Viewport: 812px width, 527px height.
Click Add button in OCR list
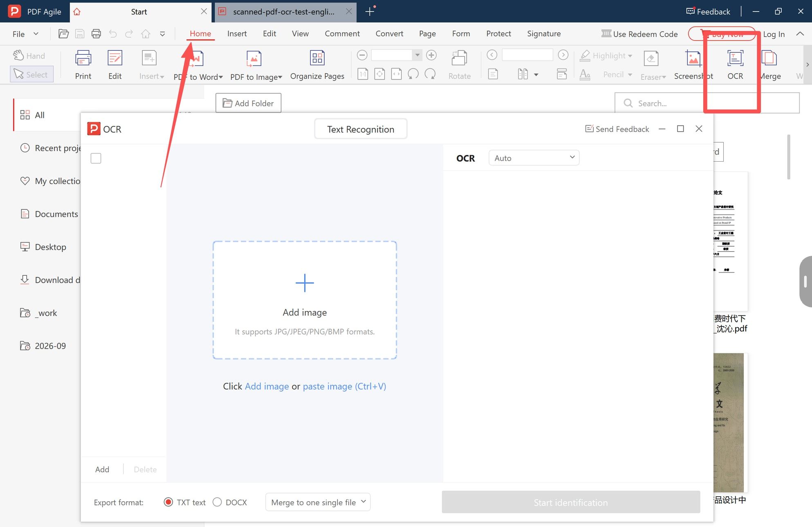(x=102, y=469)
